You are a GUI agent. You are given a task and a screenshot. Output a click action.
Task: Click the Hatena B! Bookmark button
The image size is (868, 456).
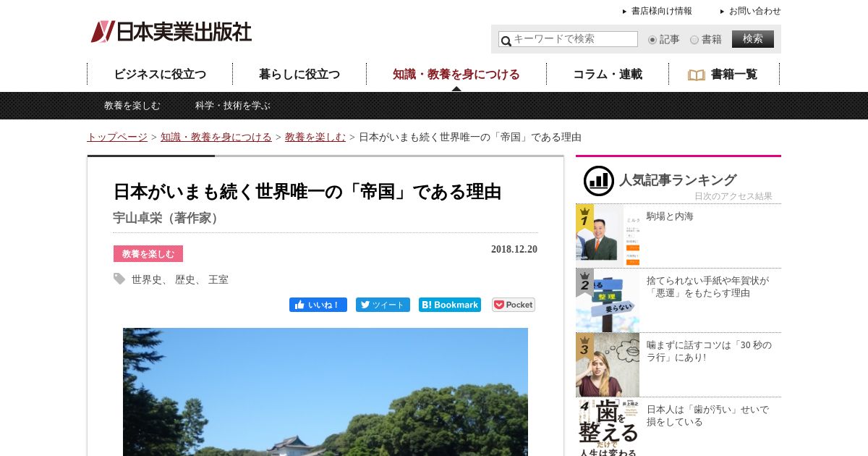(450, 305)
